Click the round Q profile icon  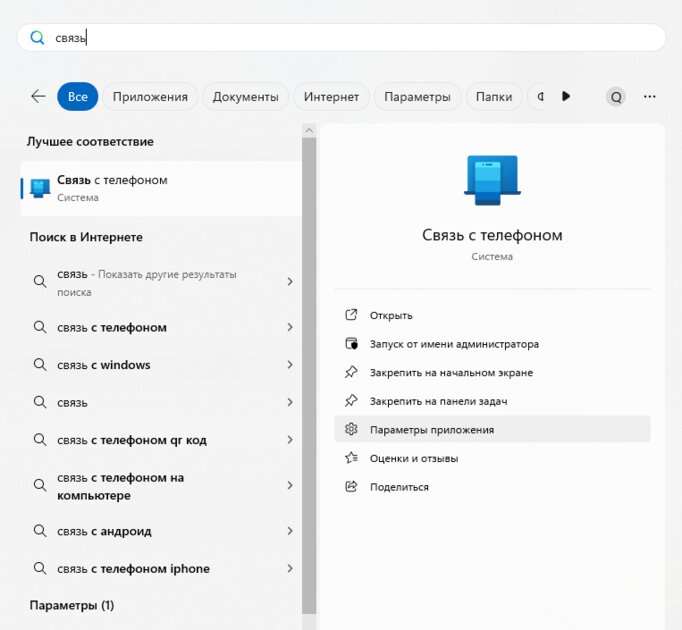(616, 97)
